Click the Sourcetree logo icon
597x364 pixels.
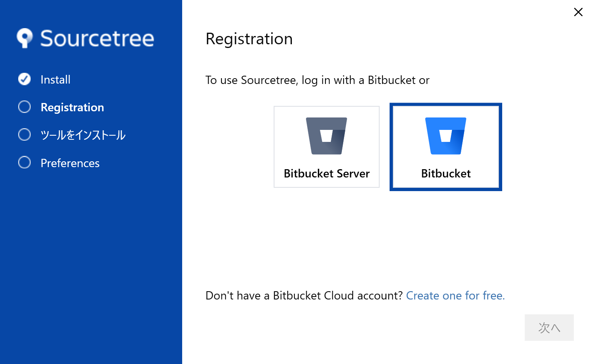pos(24,38)
